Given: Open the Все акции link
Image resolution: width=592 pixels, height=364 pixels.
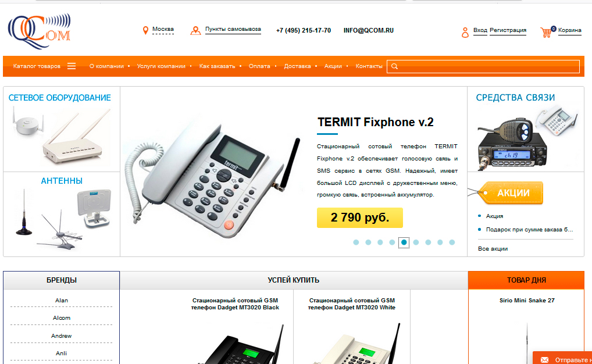Looking at the screenshot, I should [493, 248].
